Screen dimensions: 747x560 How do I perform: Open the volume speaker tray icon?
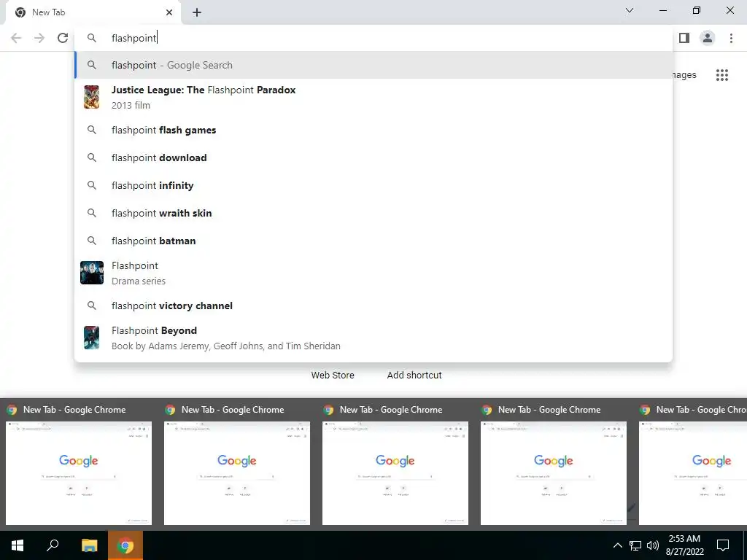coord(653,545)
